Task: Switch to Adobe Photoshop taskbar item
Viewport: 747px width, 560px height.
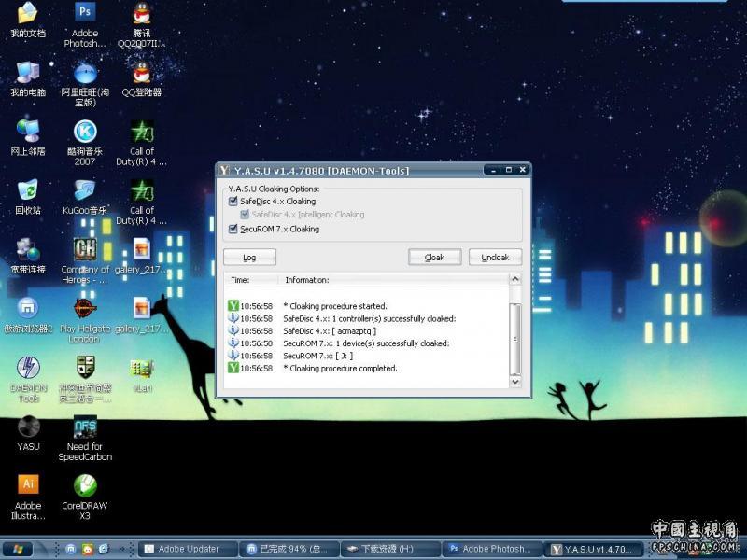Action: coord(493,549)
